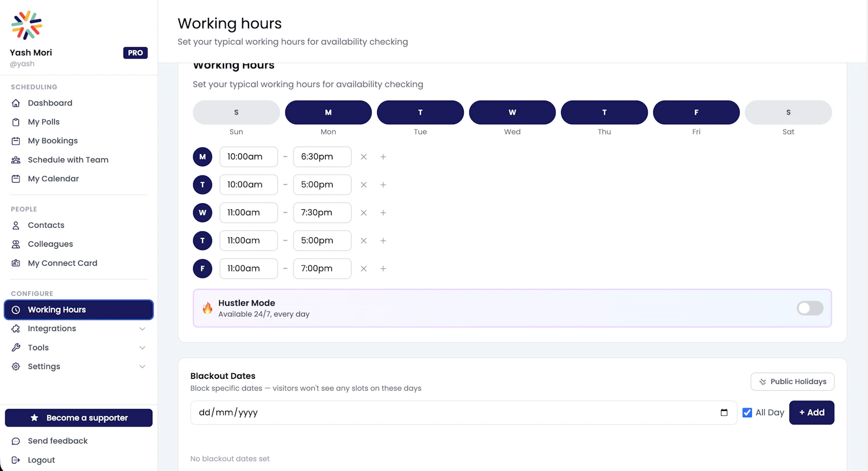The width and height of the screenshot is (868, 471).
Task: Click the blackout date input field
Action: click(x=463, y=413)
